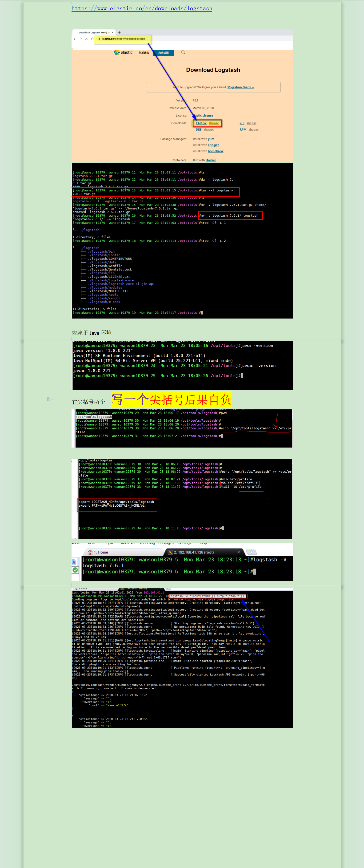Screen dimensions: 364x868
Task: Click the 免费试用 button
Action: pos(163,53)
